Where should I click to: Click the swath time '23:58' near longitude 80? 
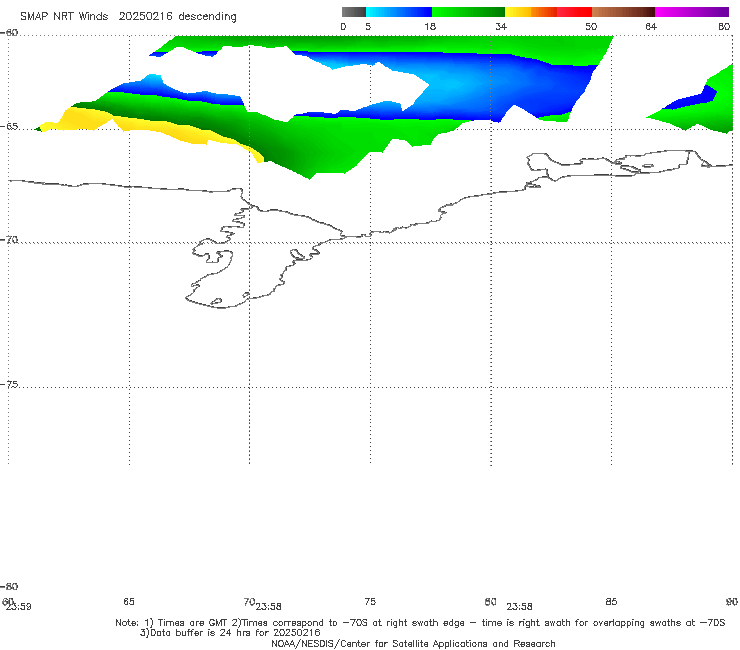[x=519, y=607]
